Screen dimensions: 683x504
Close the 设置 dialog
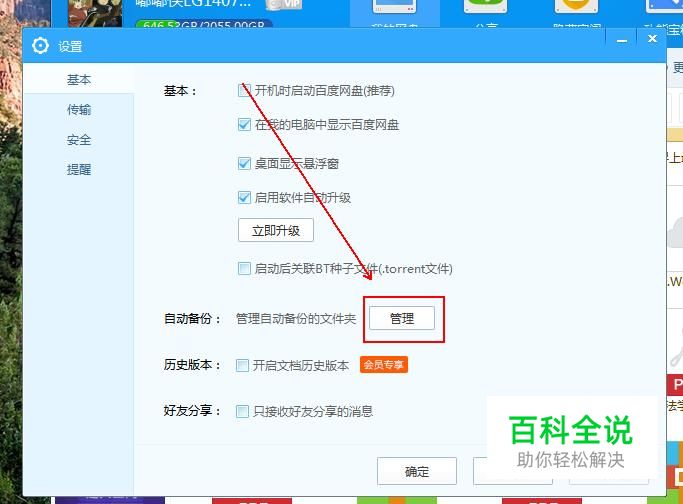[652, 39]
